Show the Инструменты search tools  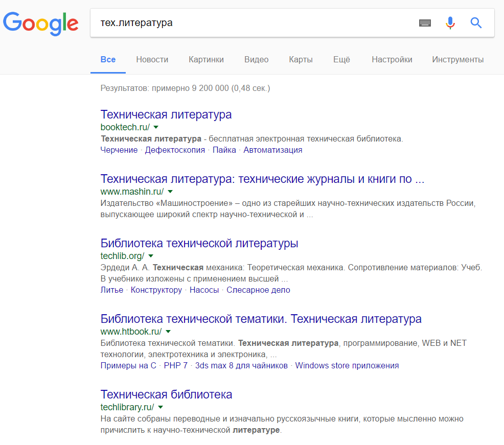[457, 59]
